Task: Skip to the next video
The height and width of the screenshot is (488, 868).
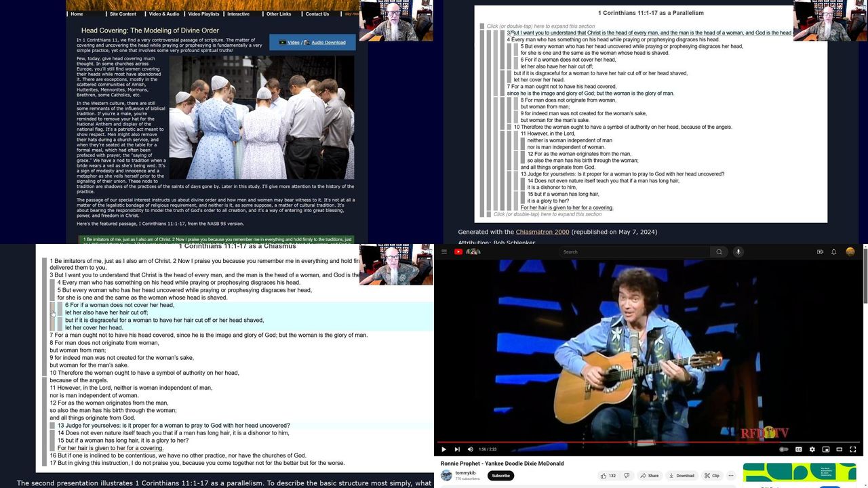Action: 457,449
